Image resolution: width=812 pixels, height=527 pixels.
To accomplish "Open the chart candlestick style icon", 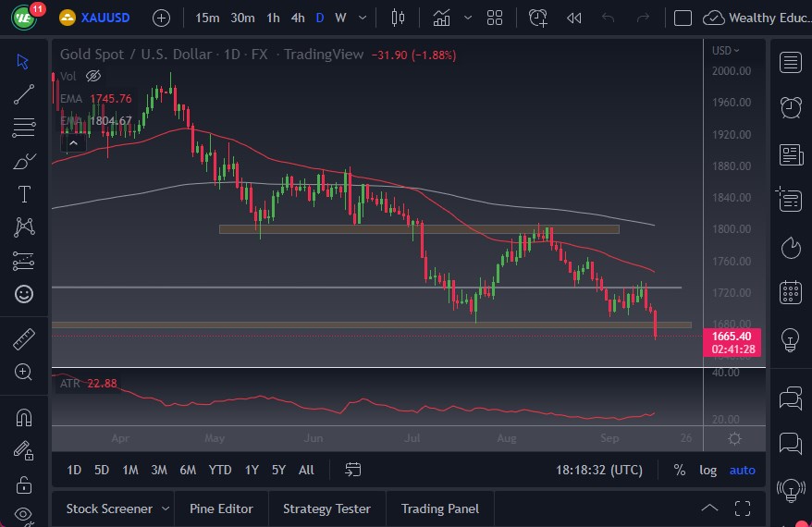I will pyautogui.click(x=399, y=18).
